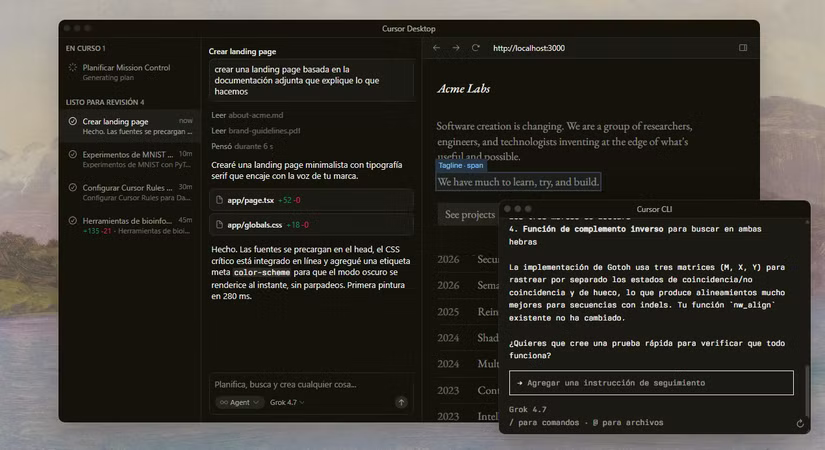The width and height of the screenshot is (825, 450).
Task: Select the Crear landing page task
Action: coord(129,126)
